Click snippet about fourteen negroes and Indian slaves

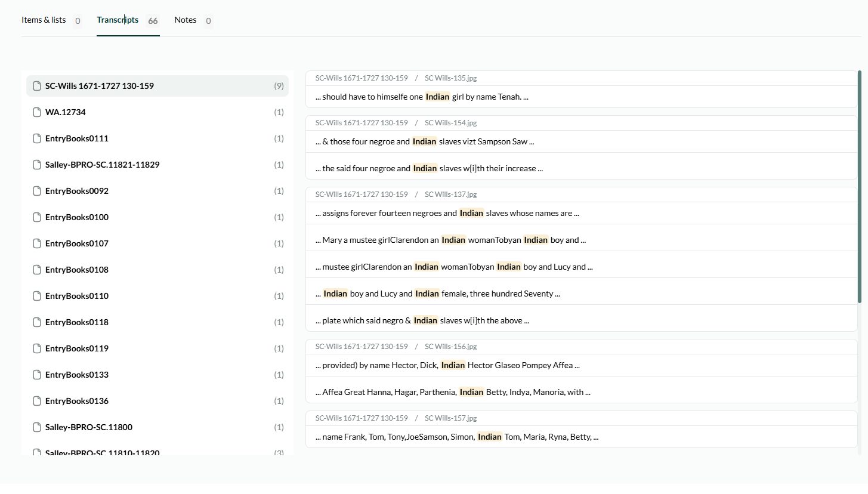coord(447,213)
